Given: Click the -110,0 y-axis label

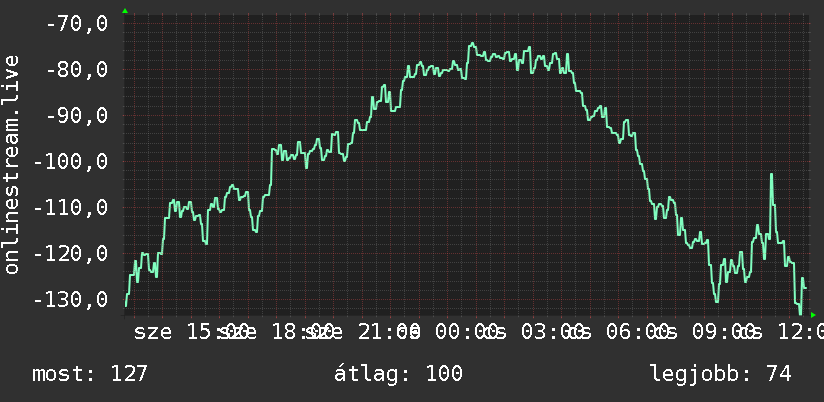Looking at the screenshot, I should (x=70, y=208).
